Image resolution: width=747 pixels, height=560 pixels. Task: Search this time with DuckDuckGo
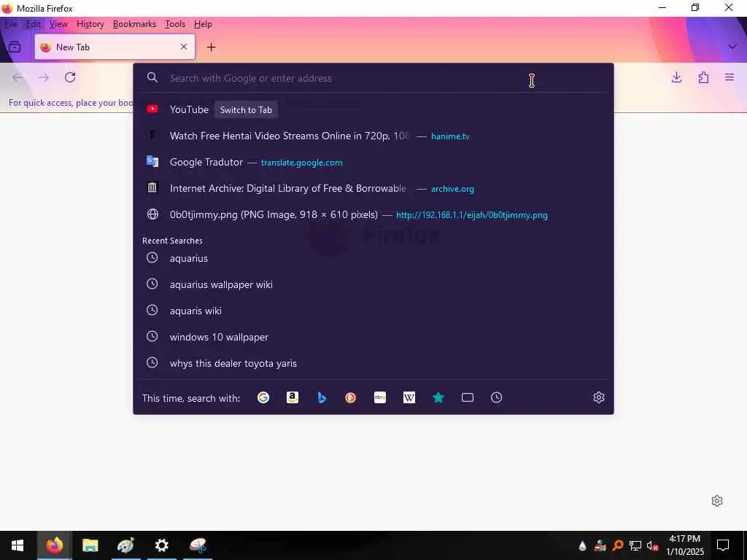[x=351, y=397]
